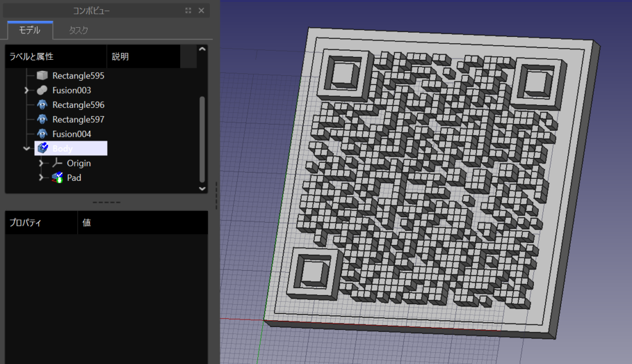
Task: Click the Fusion003 icon
Action: pyautogui.click(x=43, y=90)
